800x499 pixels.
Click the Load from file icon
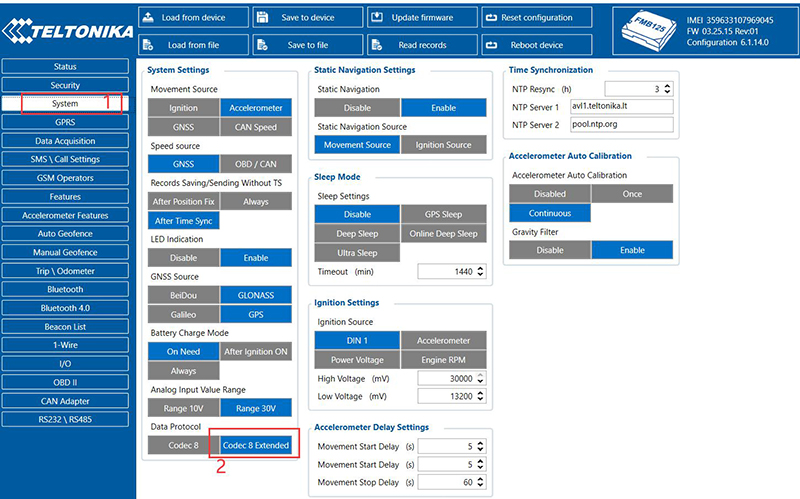click(148, 45)
